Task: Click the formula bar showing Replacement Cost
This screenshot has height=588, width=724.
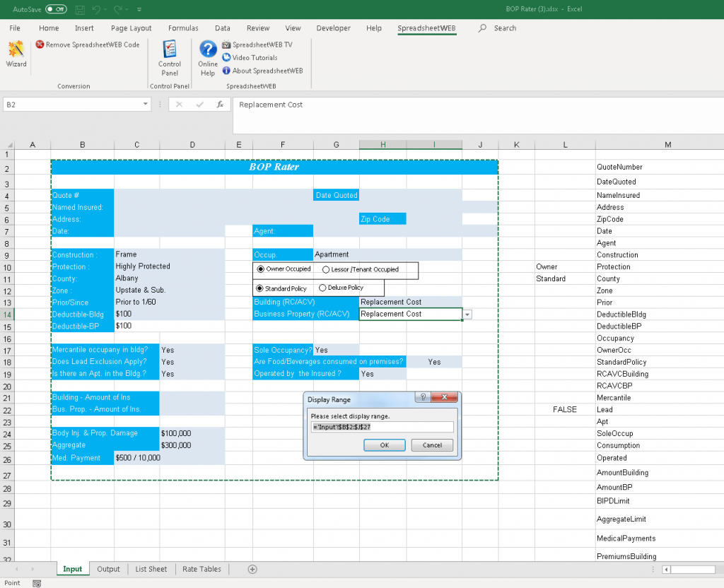Action: [479, 114]
